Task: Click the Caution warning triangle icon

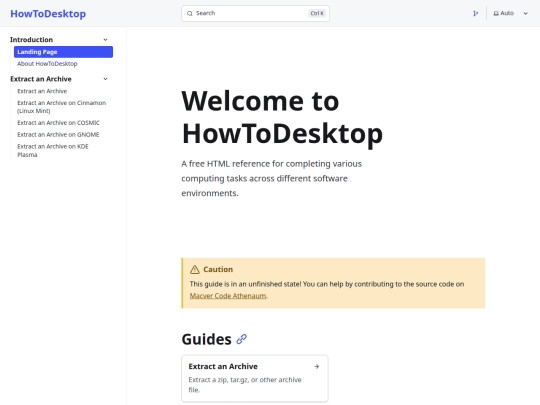Action: click(x=195, y=269)
